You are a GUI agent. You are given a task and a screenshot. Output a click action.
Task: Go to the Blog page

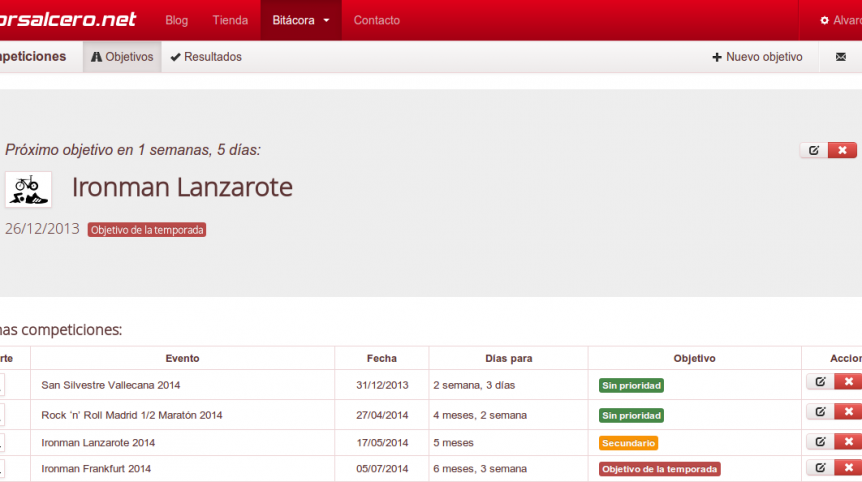click(176, 20)
